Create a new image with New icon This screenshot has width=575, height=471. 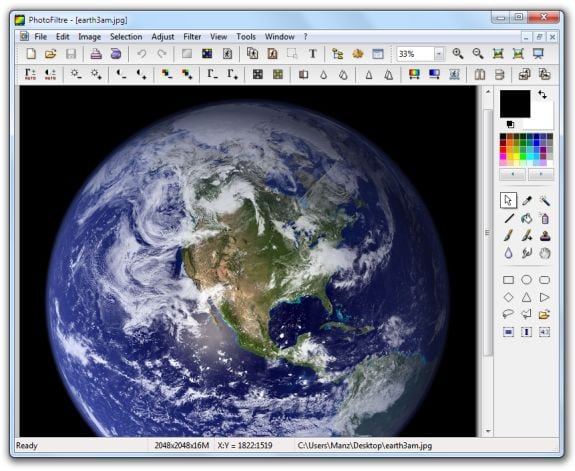31,54
